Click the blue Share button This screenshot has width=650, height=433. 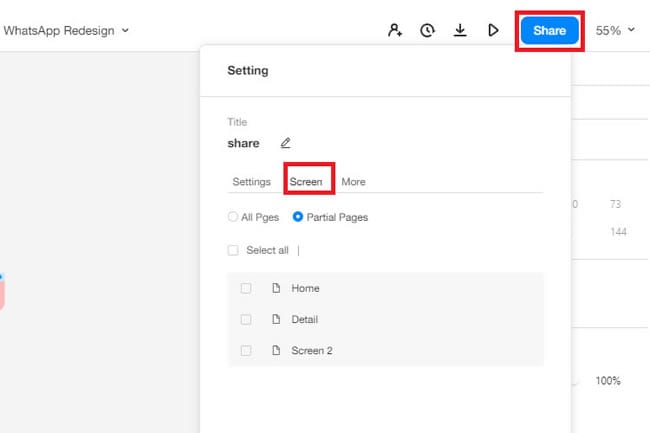550,31
